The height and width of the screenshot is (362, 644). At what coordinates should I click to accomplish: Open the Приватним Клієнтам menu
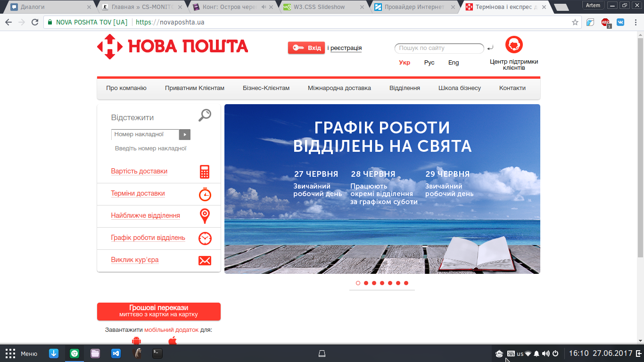coord(195,88)
